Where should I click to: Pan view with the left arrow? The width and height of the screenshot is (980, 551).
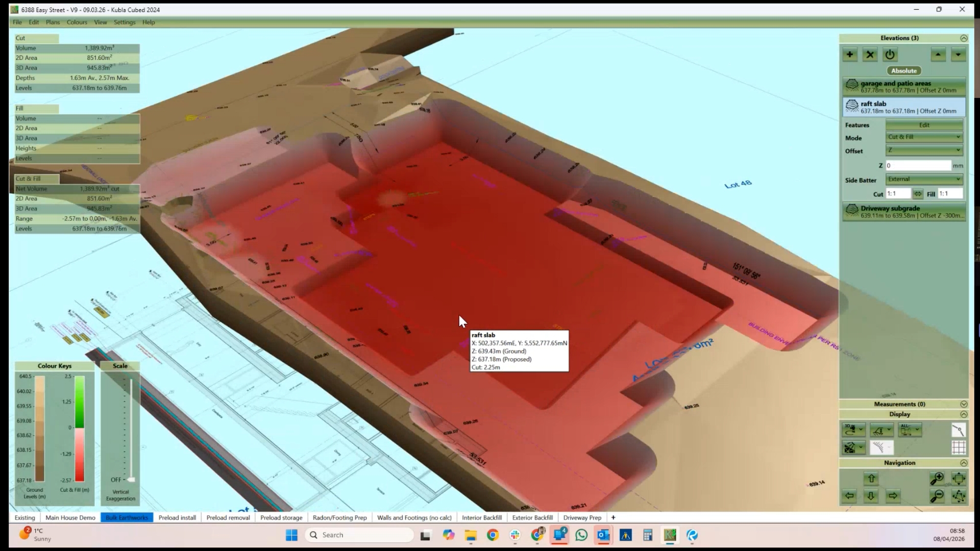849,496
